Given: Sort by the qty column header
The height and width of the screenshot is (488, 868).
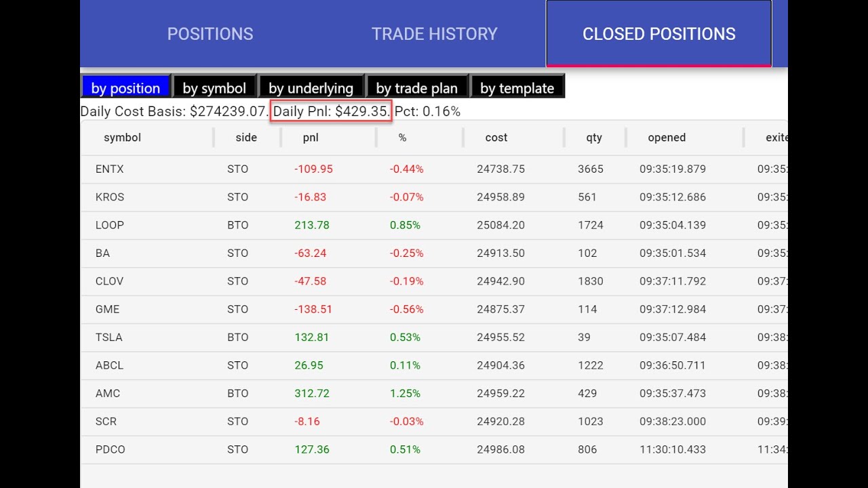Looking at the screenshot, I should pyautogui.click(x=594, y=138).
